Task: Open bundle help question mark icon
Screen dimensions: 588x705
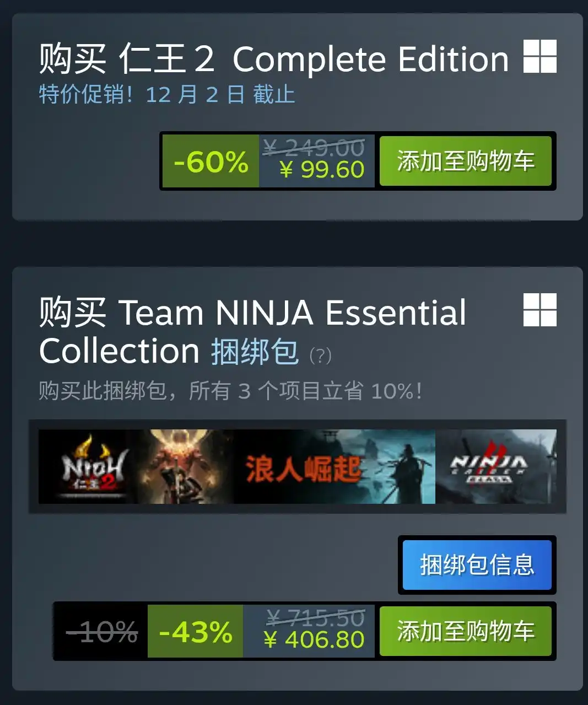Action: (x=320, y=356)
